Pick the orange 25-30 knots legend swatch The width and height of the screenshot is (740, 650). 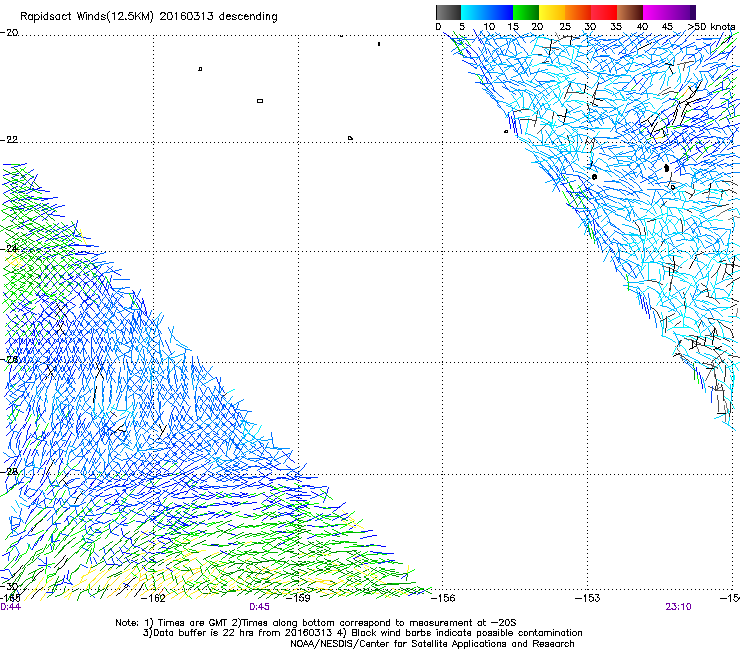[578, 12]
